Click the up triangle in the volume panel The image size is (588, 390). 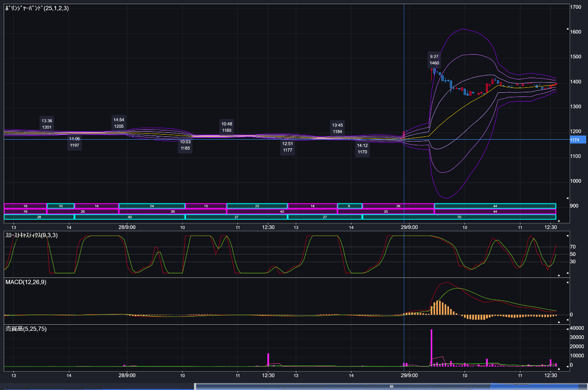[x=559, y=368]
